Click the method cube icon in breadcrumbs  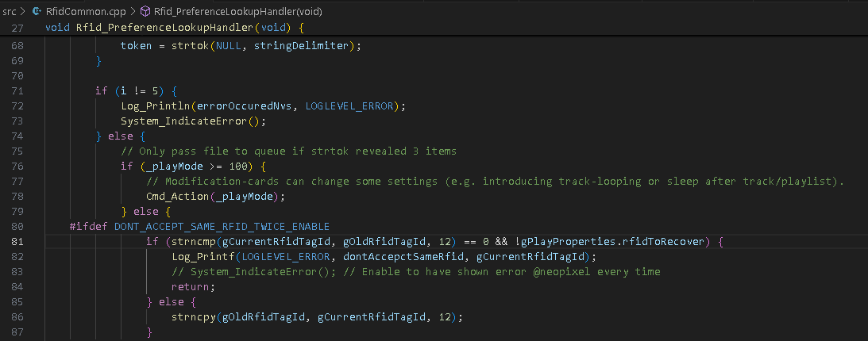(145, 11)
